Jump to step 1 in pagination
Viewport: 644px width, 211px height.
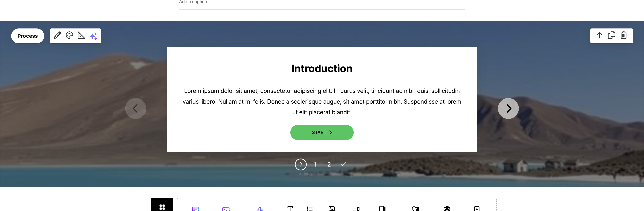pos(315,164)
